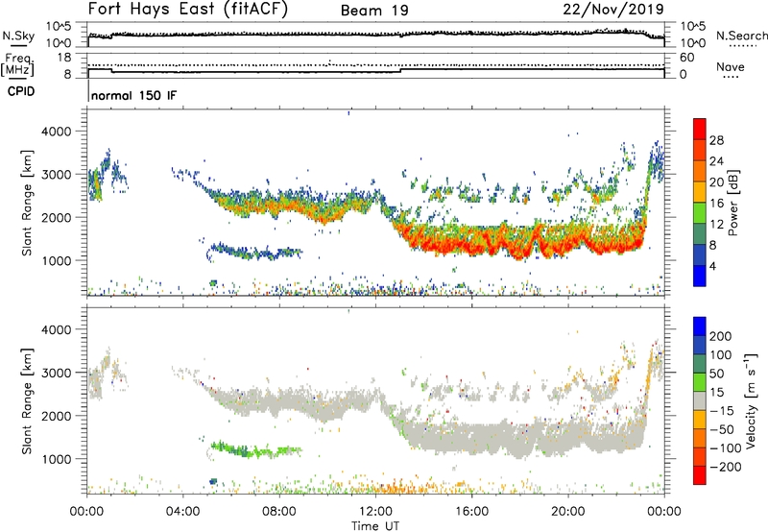The height and width of the screenshot is (532, 768).
Task: Click the '08:00' time axis tick label
Action: 279,512
